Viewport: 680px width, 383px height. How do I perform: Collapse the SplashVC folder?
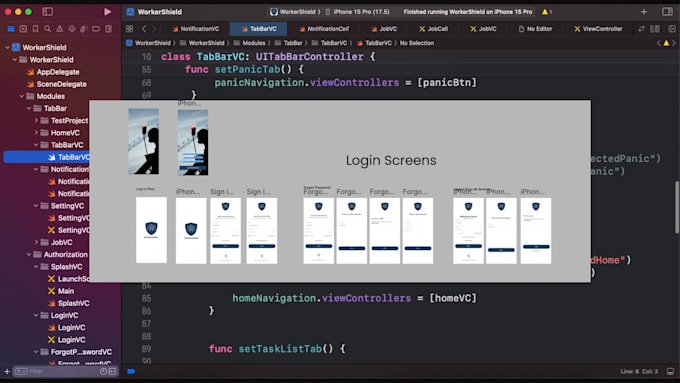point(36,266)
